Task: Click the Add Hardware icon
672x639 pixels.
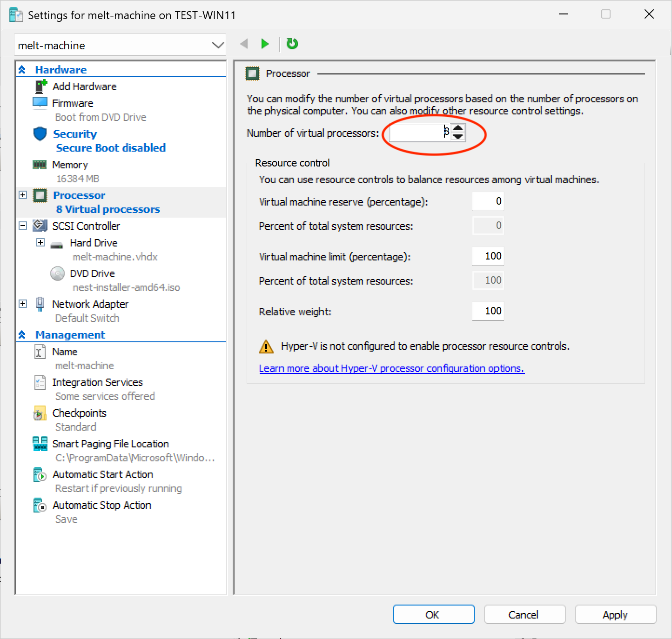Action: (x=40, y=86)
